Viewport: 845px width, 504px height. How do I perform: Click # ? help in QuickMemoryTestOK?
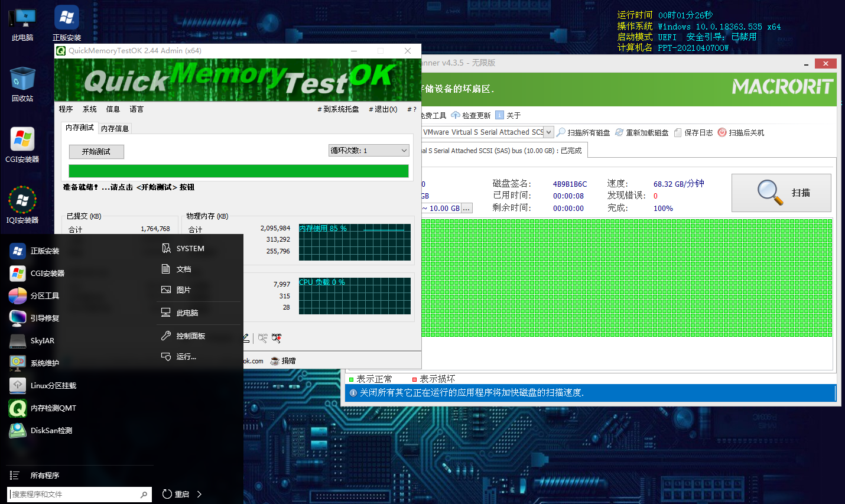coord(412,109)
